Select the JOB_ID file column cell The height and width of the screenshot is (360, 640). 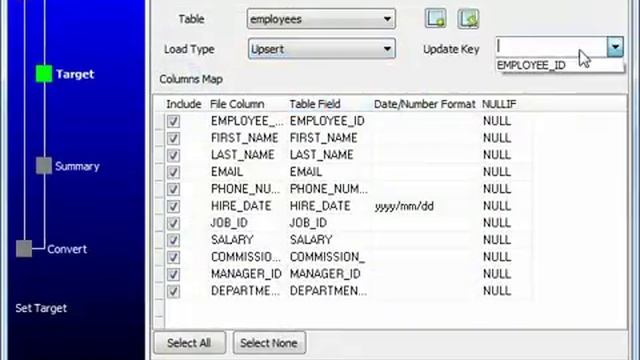pyautogui.click(x=229, y=223)
